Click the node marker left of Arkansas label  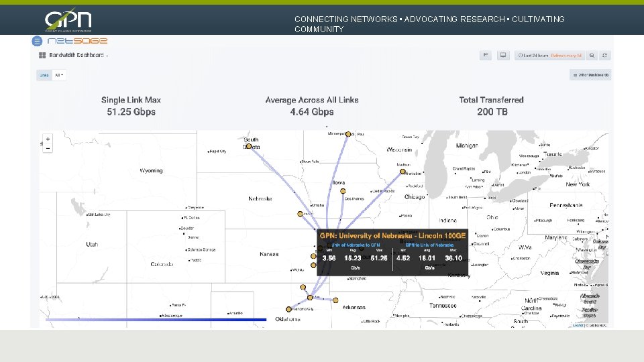coord(335,300)
